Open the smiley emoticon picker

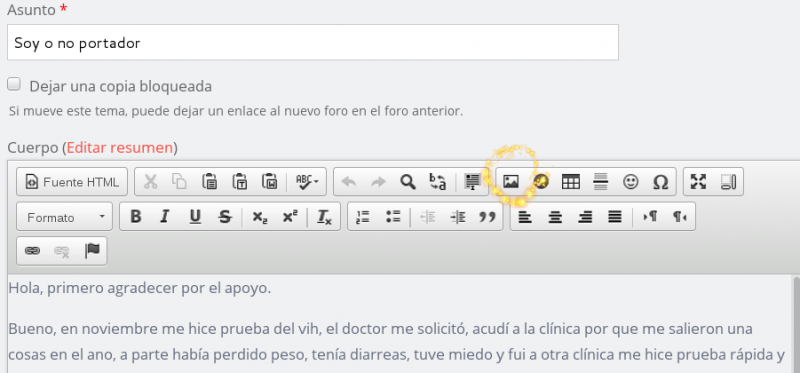[631, 182]
